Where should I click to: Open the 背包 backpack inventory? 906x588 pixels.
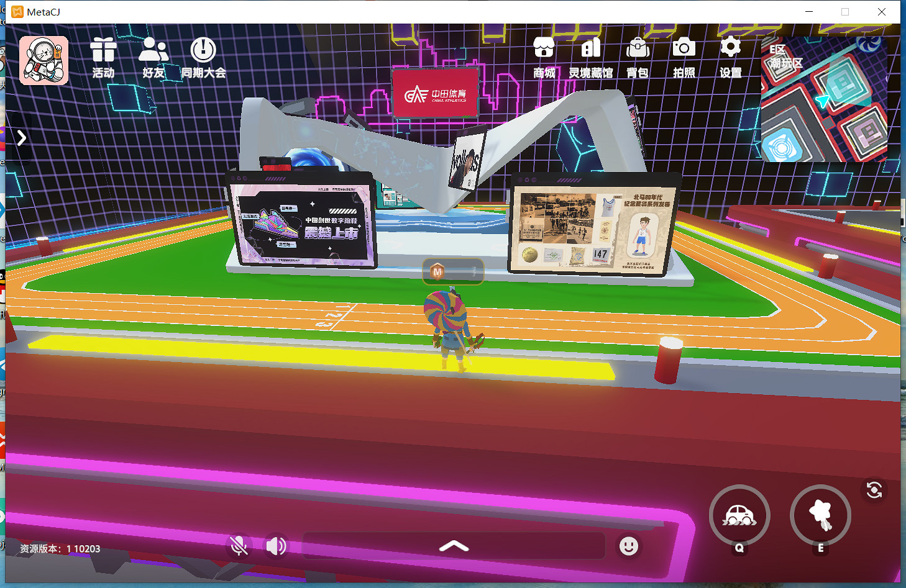coord(638,57)
